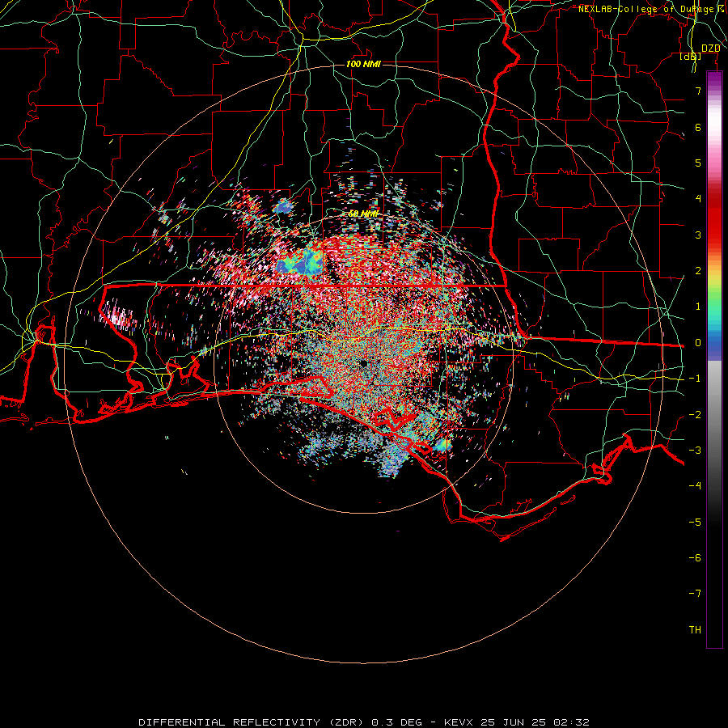Click the 100 NMI range ring label

pyautogui.click(x=363, y=64)
